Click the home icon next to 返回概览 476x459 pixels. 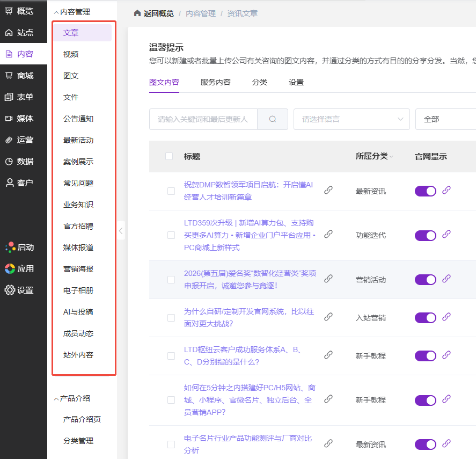click(137, 13)
